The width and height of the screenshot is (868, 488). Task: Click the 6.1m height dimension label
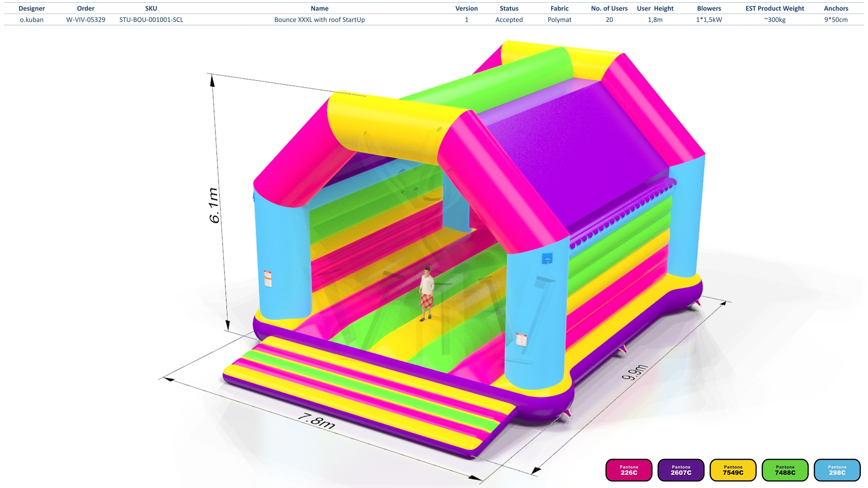tap(214, 205)
